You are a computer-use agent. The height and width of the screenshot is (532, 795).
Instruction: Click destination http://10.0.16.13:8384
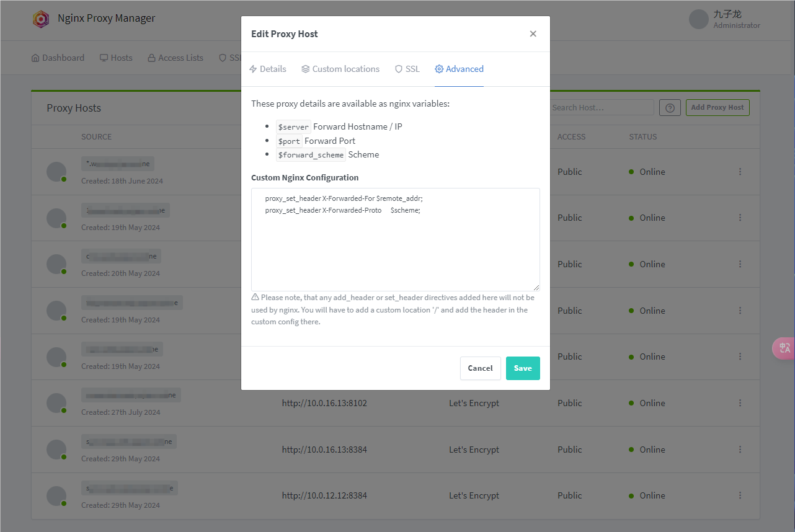[x=324, y=450]
